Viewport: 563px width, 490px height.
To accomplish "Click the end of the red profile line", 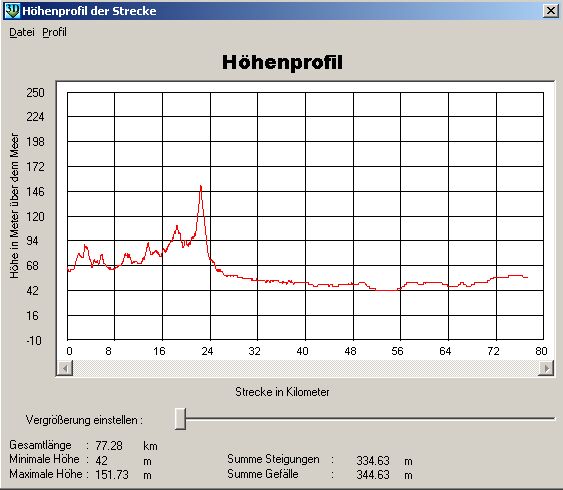I will tap(527, 277).
